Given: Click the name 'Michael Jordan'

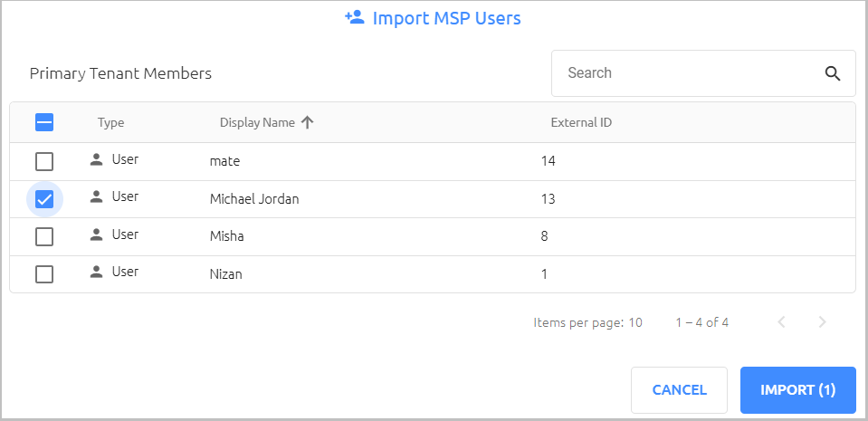Looking at the screenshot, I should click(254, 199).
